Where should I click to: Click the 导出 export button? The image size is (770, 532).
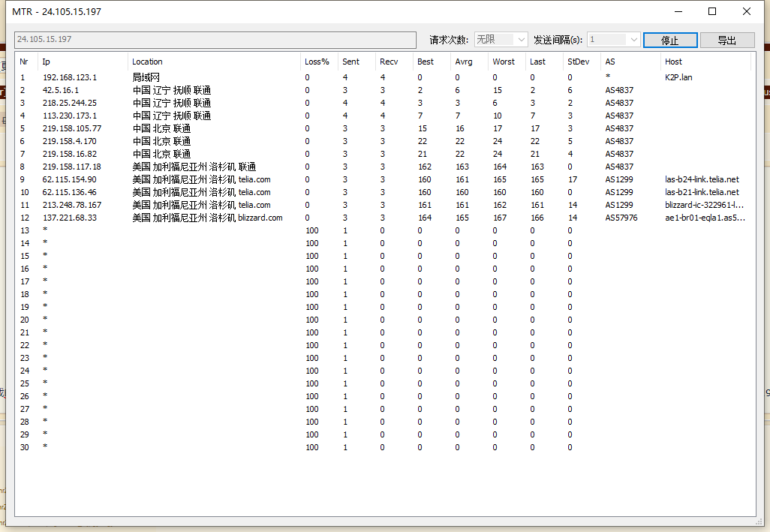726,41
